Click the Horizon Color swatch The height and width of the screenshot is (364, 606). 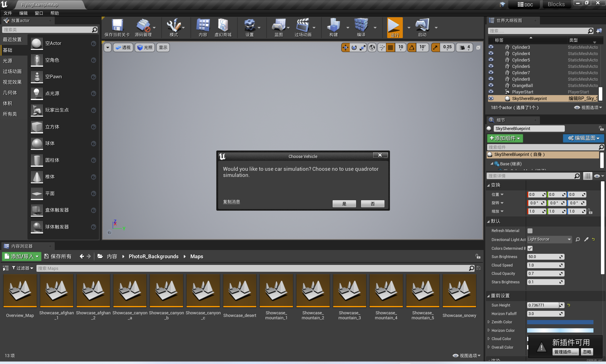pyautogui.click(x=560, y=330)
